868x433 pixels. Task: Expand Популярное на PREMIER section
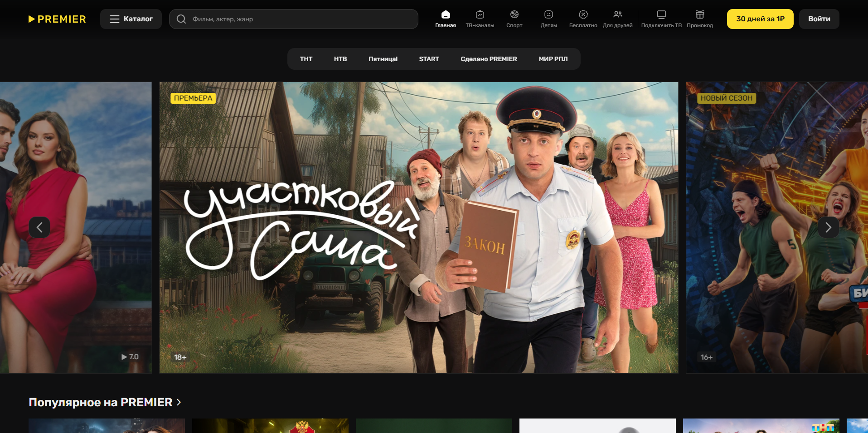(105, 402)
